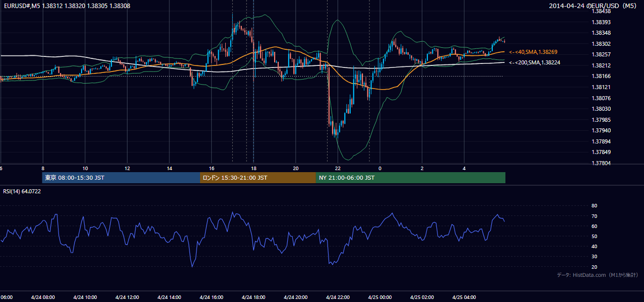This screenshot has height=302, width=644.
Task: Click the white 200 SMA label 1.38224
Action: [x=535, y=62]
